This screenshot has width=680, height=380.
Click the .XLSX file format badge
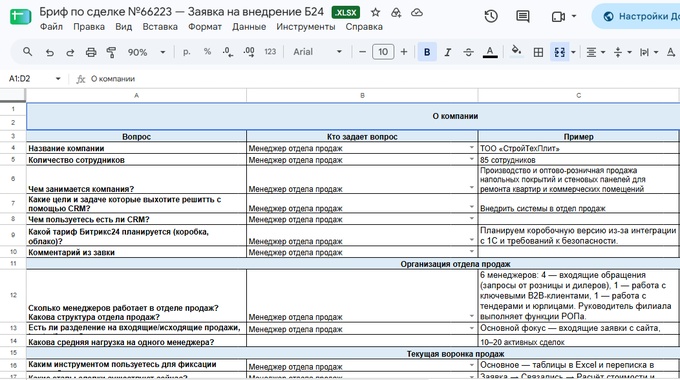click(346, 13)
